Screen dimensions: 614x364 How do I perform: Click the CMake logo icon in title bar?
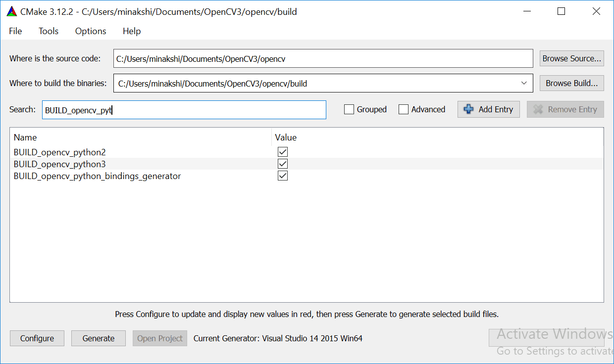[x=12, y=11]
